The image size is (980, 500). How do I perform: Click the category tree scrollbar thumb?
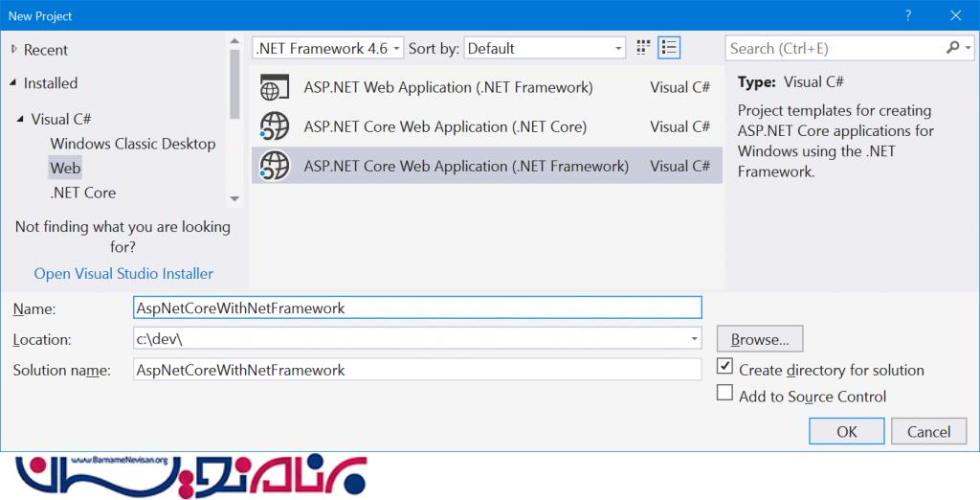234,84
